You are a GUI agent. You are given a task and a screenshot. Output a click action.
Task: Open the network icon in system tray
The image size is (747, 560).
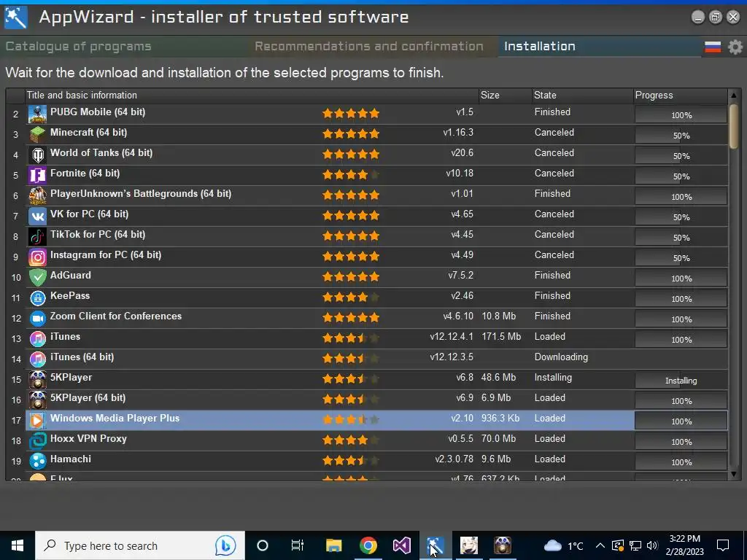[x=635, y=545]
